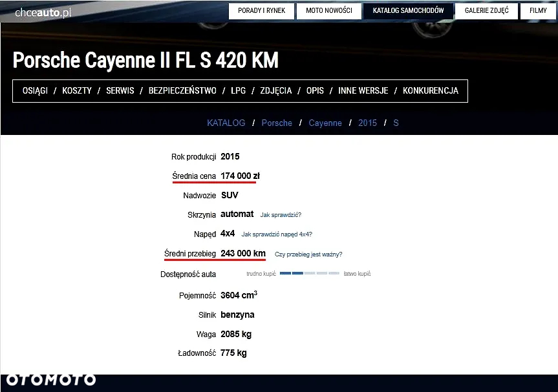Click the Pojemność label
This screenshot has height=392, width=558.
click(197, 296)
